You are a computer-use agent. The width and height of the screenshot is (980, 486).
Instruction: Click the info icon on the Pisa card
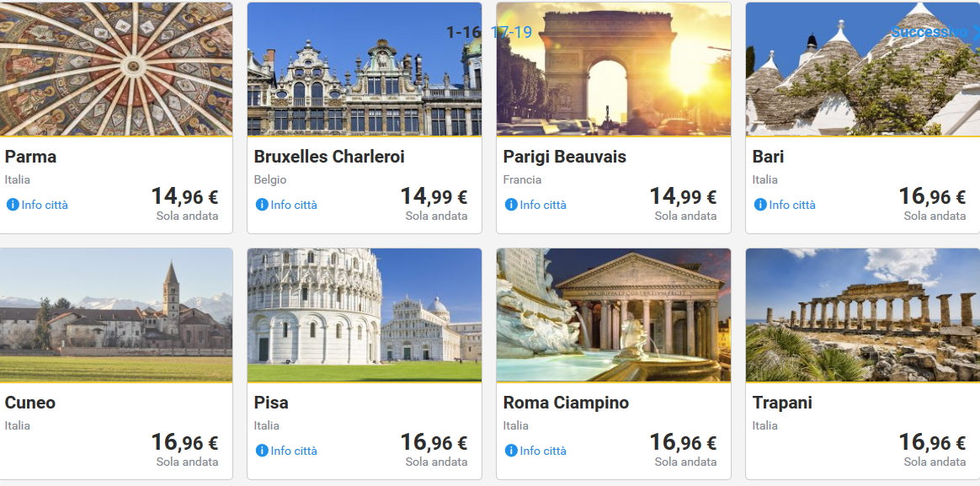[x=262, y=451]
